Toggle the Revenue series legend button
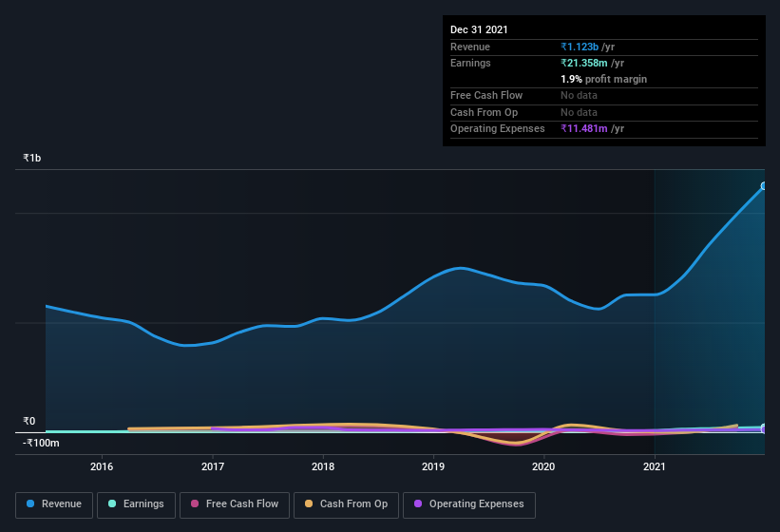Screen dimensions: 780x532 54,505
